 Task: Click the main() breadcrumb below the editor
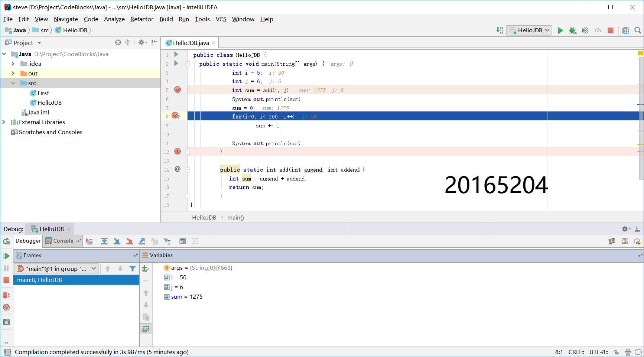click(x=235, y=218)
